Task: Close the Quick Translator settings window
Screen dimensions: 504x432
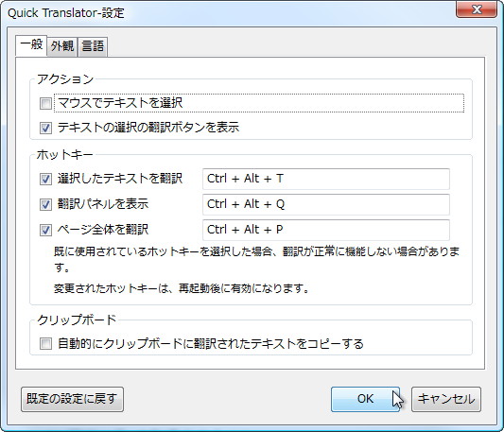Action: (x=477, y=9)
